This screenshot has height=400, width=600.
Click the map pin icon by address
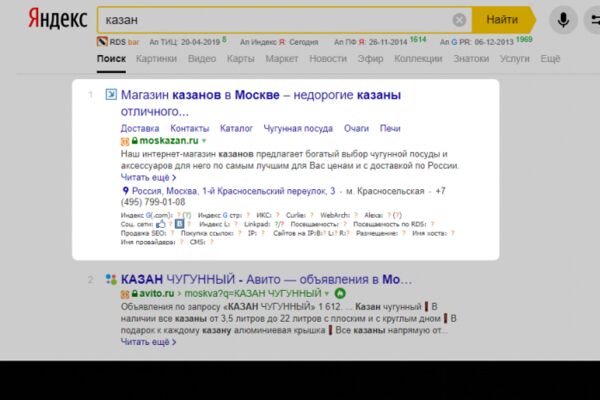point(125,191)
